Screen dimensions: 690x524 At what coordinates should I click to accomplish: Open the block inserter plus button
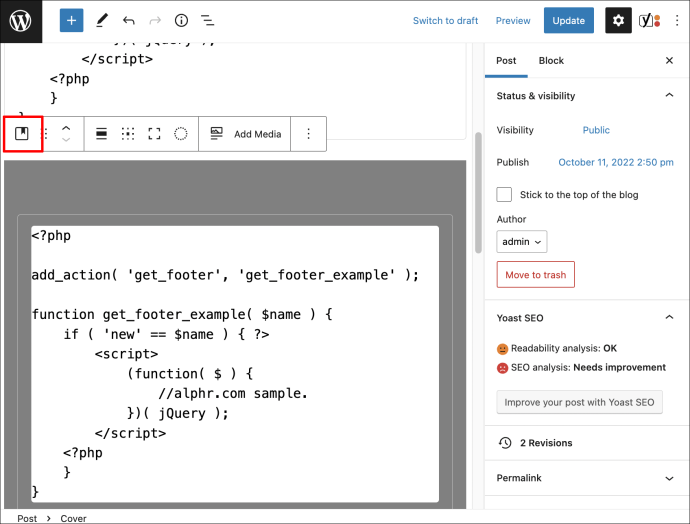pos(71,20)
